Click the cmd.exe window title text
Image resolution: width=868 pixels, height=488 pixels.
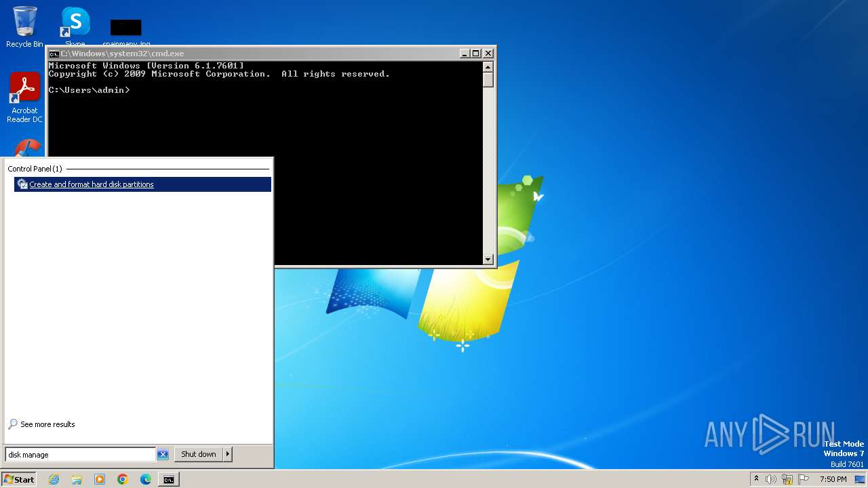click(122, 54)
